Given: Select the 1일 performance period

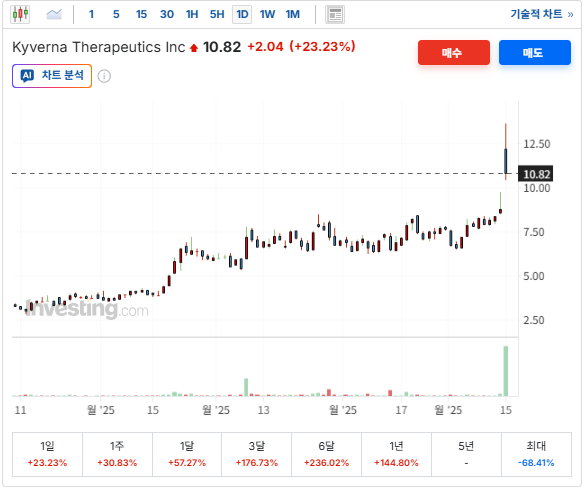Looking at the screenshot, I should 47,454.
